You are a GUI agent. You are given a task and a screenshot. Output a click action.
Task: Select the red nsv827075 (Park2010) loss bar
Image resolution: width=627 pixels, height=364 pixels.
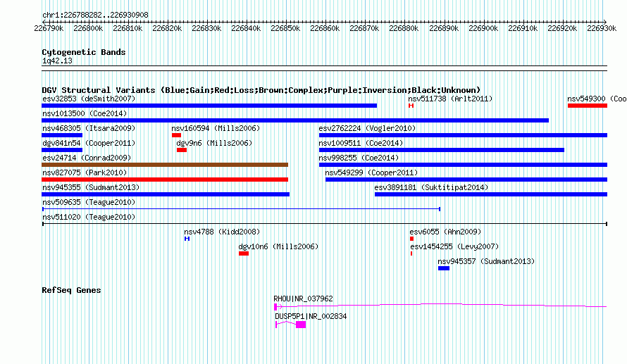coord(165,180)
